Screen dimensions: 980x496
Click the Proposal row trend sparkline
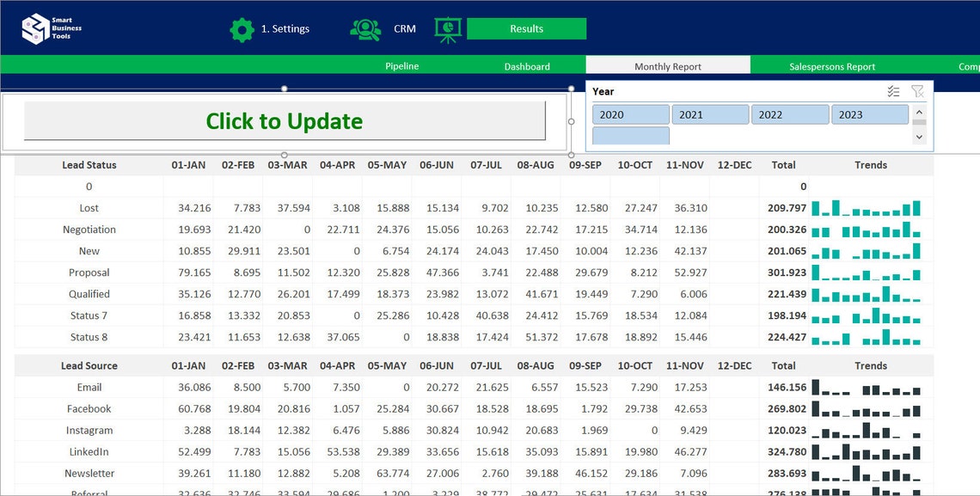click(867, 272)
